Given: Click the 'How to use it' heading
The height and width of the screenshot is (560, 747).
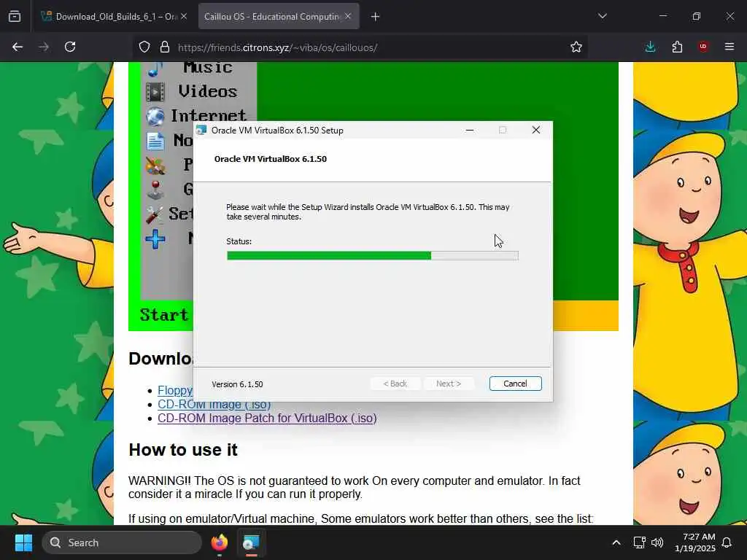Looking at the screenshot, I should pyautogui.click(x=183, y=450).
